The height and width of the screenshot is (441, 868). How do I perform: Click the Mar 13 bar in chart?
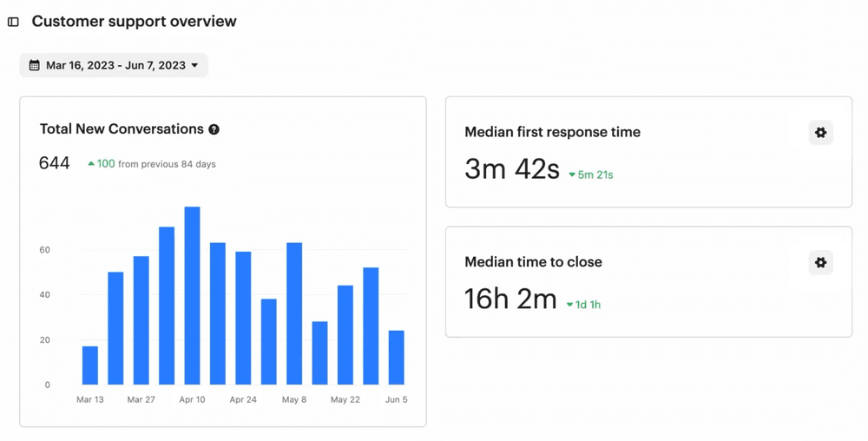pyautogui.click(x=90, y=365)
